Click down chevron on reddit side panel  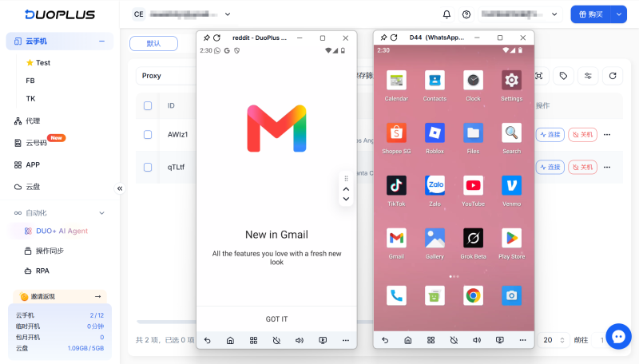[346, 199]
